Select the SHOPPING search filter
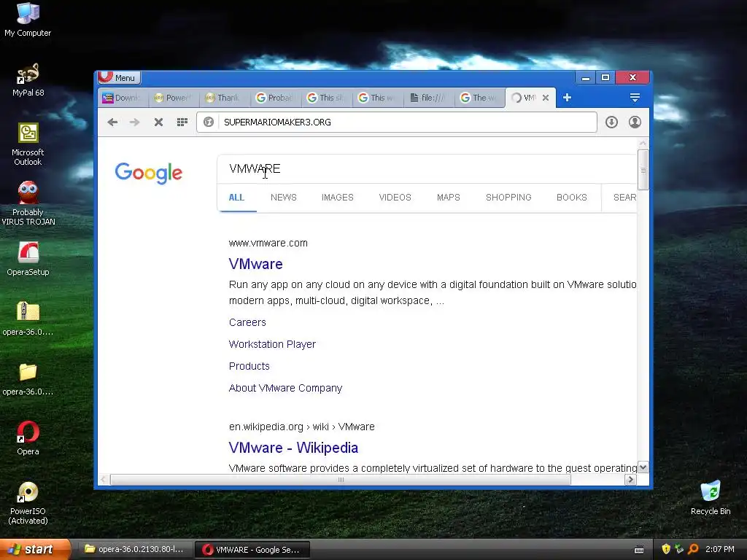Screen dimensions: 747x560 tap(508, 198)
